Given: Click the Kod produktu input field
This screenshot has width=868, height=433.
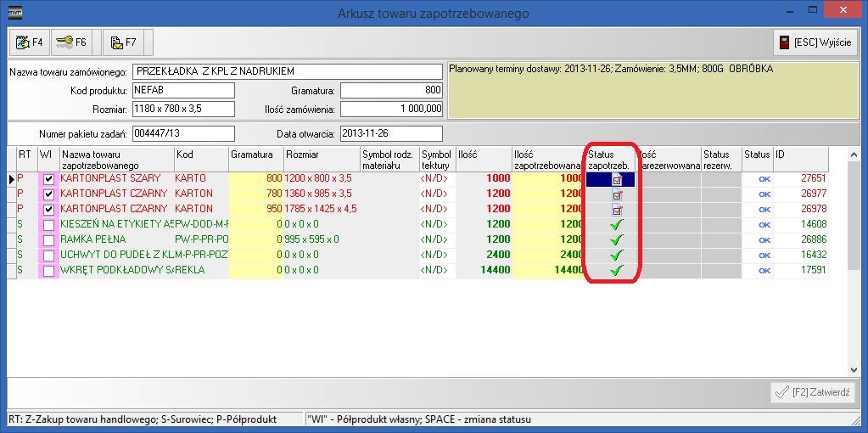Looking at the screenshot, I should [182, 90].
